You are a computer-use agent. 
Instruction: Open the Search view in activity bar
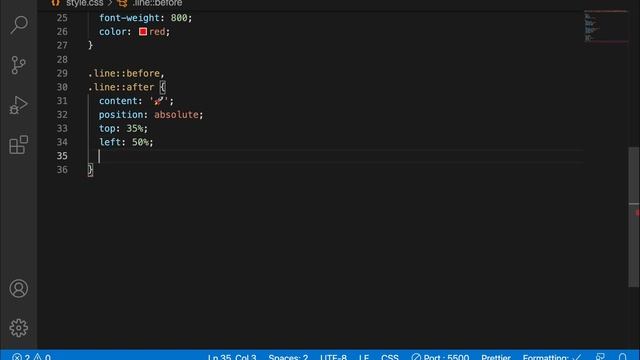[x=19, y=25]
